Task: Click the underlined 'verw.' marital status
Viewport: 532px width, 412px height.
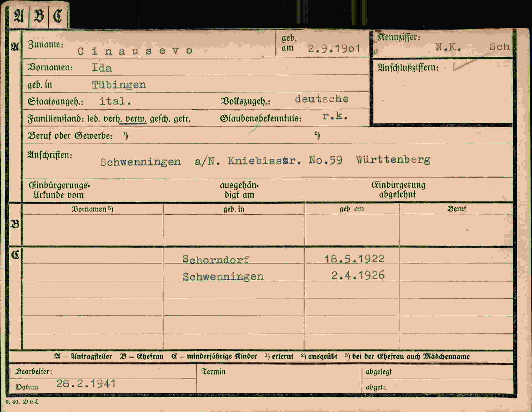Action: (x=136, y=119)
